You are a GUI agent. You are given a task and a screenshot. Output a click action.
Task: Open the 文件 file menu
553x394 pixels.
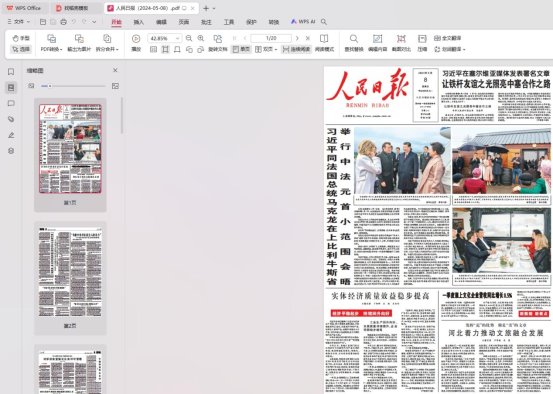19,22
